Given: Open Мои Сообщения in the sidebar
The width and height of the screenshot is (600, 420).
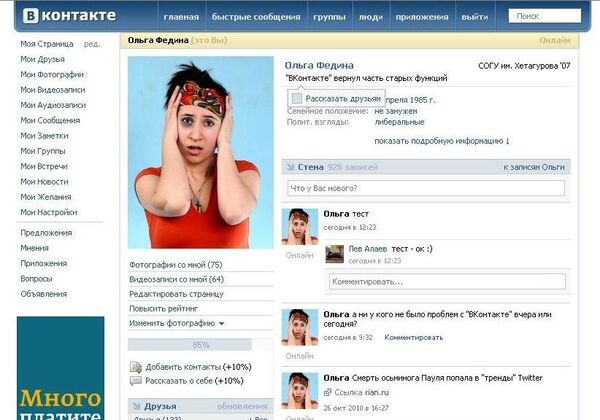Looking at the screenshot, I should [50, 120].
